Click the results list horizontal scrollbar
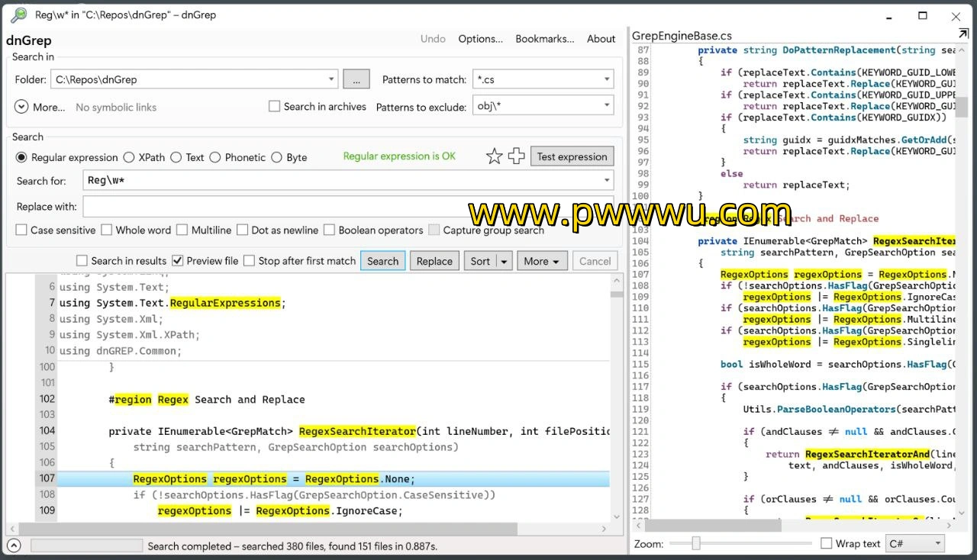The width and height of the screenshot is (977, 560). (x=268, y=528)
